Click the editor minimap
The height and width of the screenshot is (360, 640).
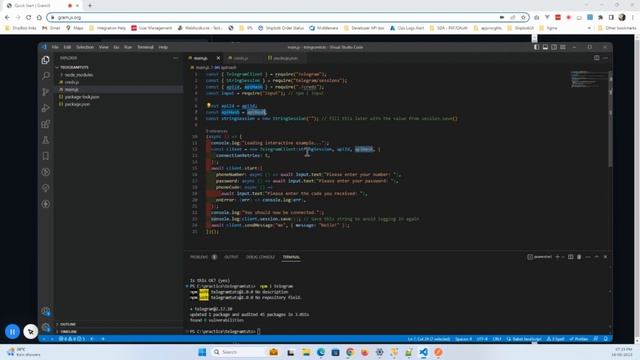coord(589,79)
